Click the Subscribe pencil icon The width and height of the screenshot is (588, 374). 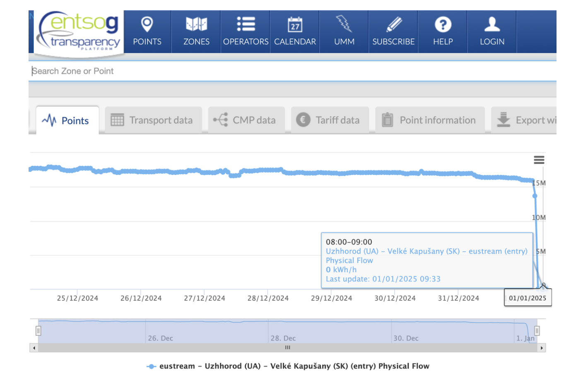point(393,24)
